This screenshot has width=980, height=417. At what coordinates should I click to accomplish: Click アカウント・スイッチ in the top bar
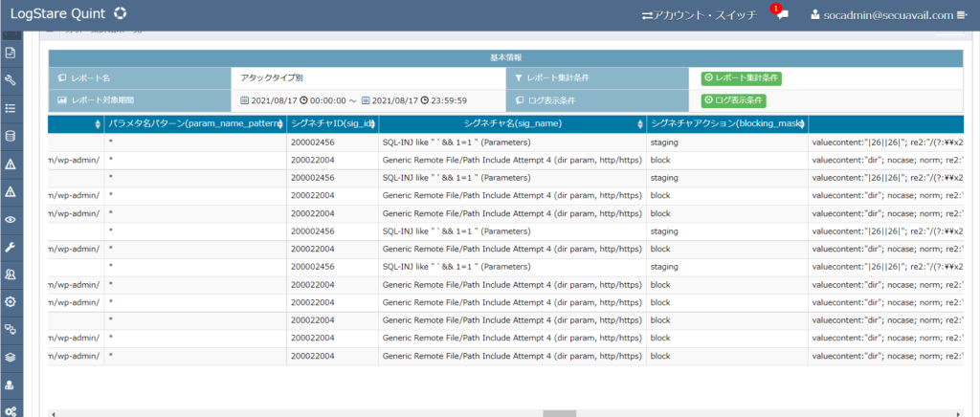[699, 15]
